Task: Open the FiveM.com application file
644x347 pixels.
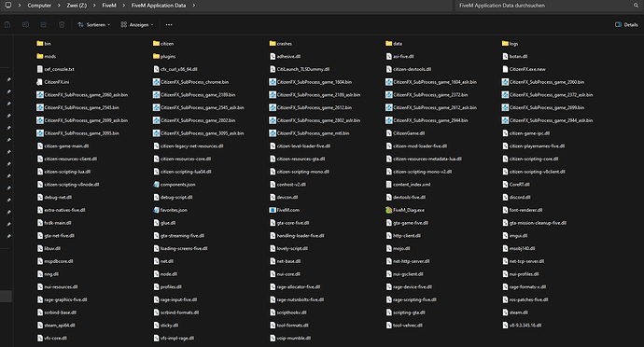Action: tap(284, 210)
